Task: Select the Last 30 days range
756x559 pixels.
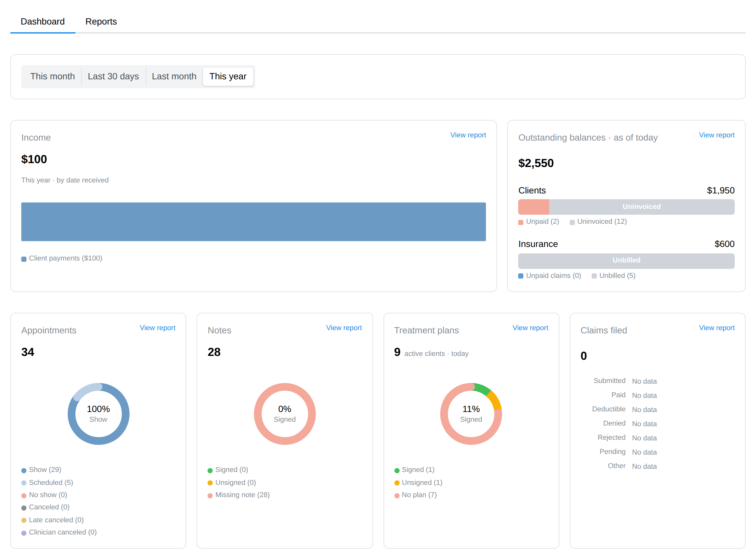Action: (113, 76)
